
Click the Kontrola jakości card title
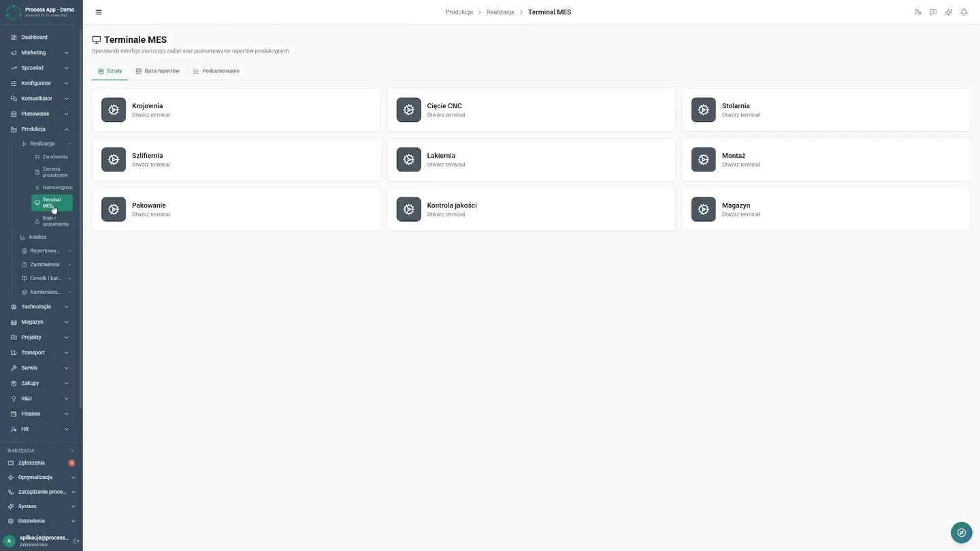[x=452, y=205]
